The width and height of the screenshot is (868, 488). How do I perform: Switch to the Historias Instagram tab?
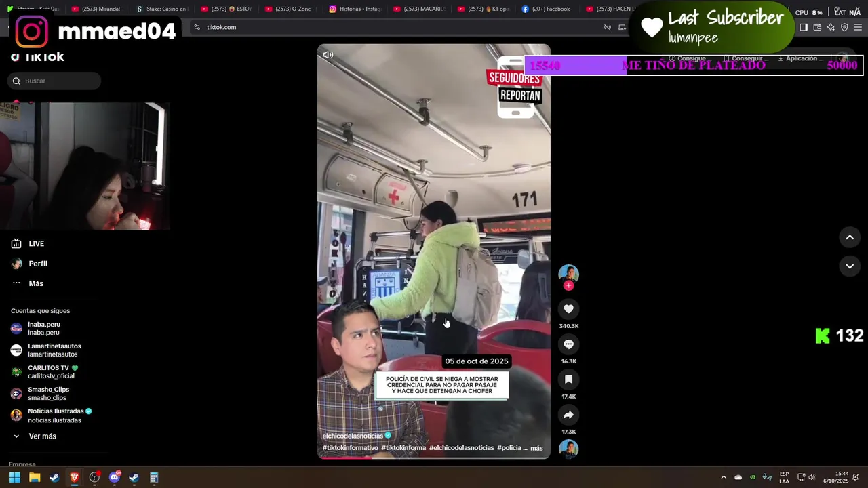[354, 9]
